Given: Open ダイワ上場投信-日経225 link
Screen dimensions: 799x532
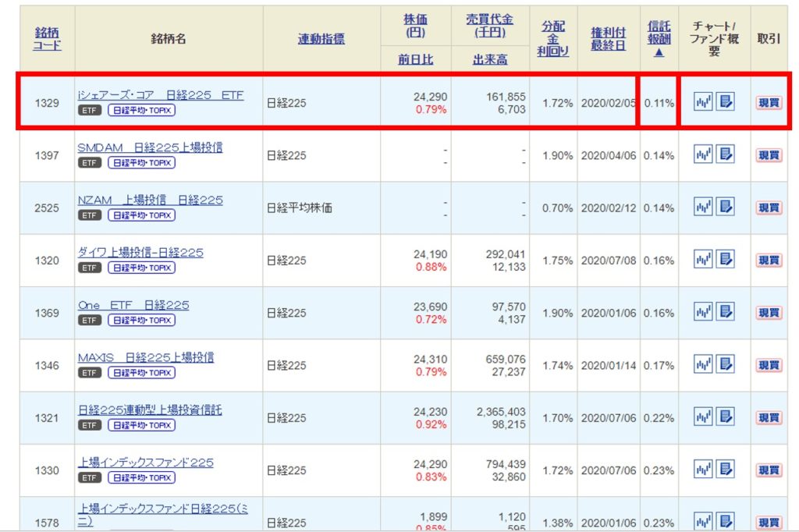Looking at the screenshot, I should pyautogui.click(x=140, y=253).
